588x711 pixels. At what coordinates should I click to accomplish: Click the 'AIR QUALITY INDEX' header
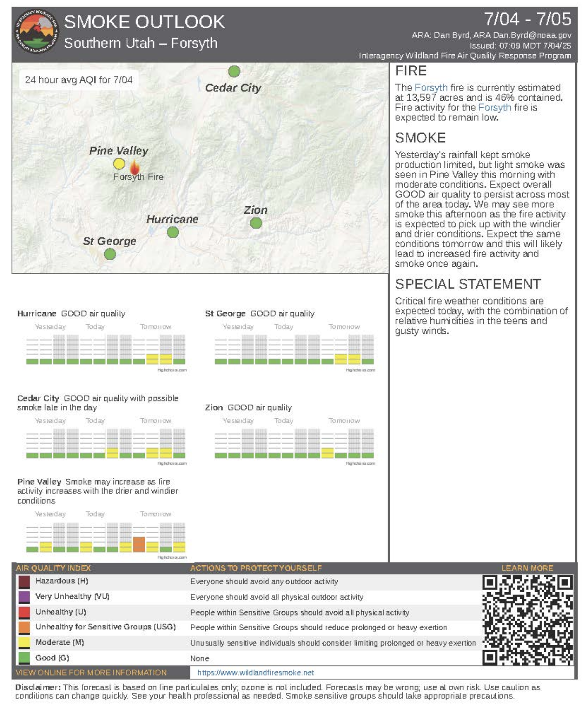pos(53,568)
